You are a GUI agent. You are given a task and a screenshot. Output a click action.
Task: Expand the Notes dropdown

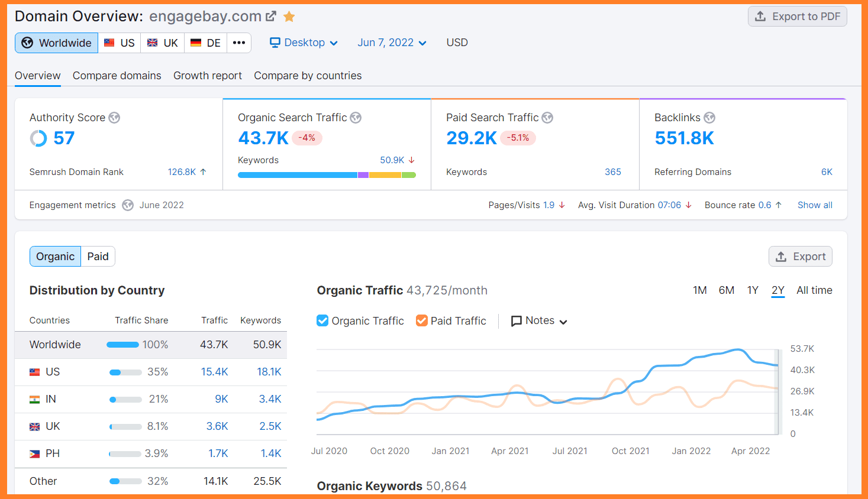[539, 320]
